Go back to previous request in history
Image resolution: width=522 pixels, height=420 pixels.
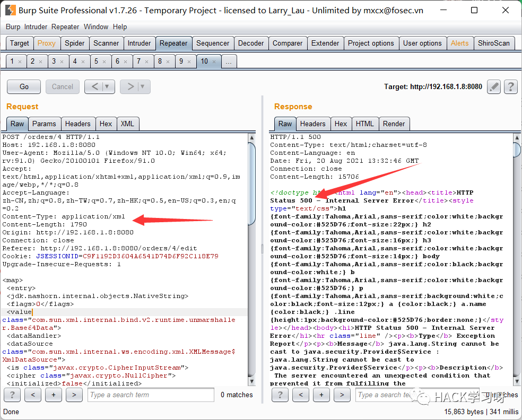94,87
